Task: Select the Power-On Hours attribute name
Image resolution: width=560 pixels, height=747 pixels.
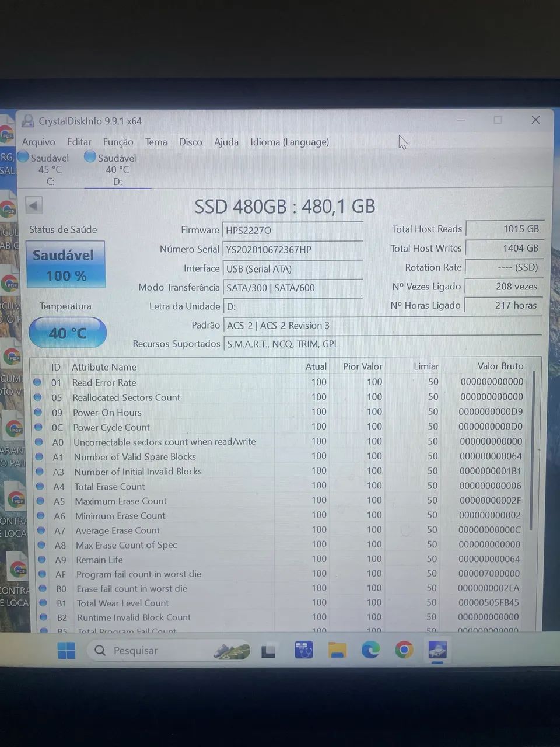Action: [x=107, y=413]
